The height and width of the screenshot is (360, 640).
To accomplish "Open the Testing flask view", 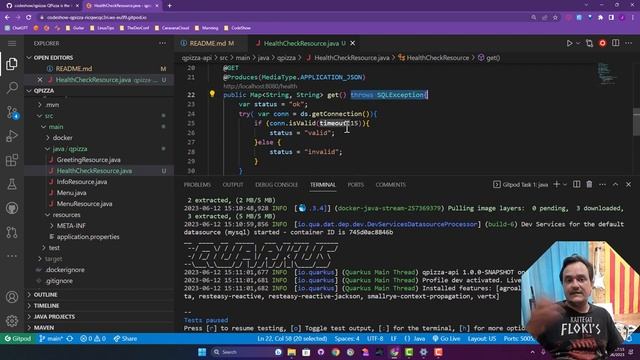I will pyautogui.click(x=12, y=184).
